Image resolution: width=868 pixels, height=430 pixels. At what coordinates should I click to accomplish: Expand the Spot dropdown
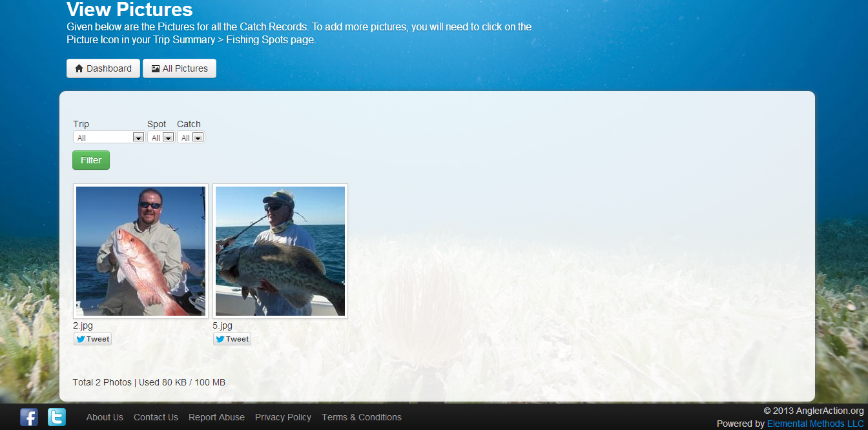pos(161,138)
